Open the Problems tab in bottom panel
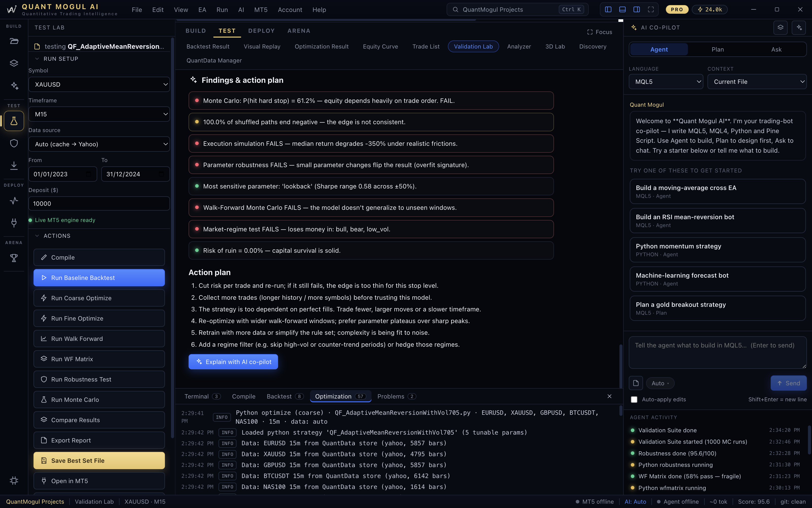 (x=397, y=396)
